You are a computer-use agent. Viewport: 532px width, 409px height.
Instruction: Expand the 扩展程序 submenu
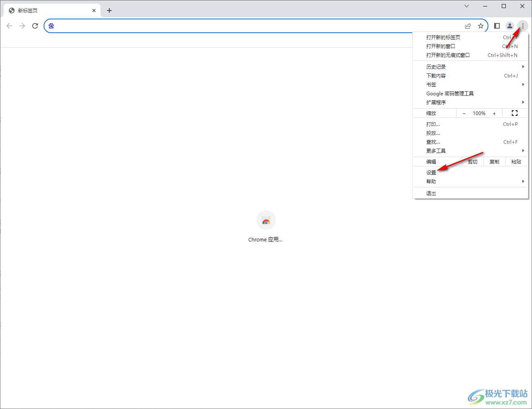pyautogui.click(x=470, y=102)
